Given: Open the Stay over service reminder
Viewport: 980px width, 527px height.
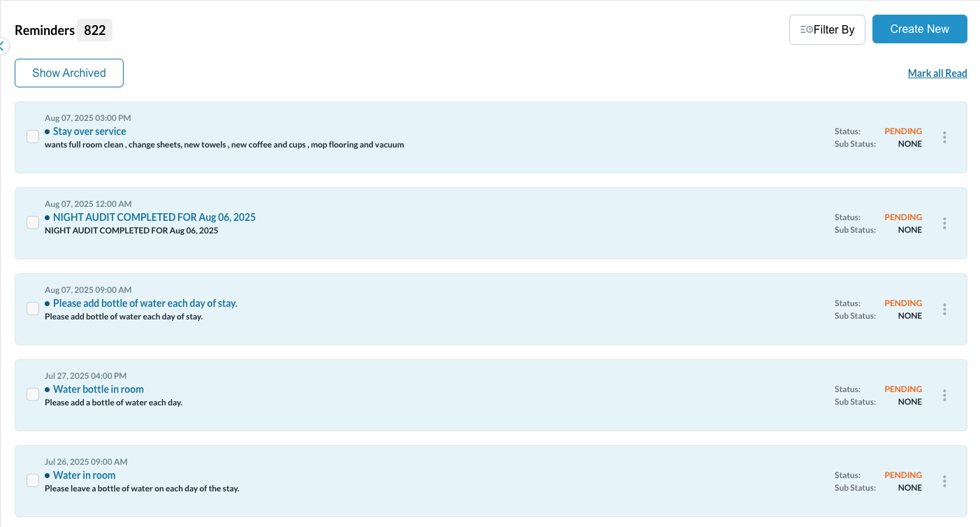Looking at the screenshot, I should pyautogui.click(x=89, y=131).
